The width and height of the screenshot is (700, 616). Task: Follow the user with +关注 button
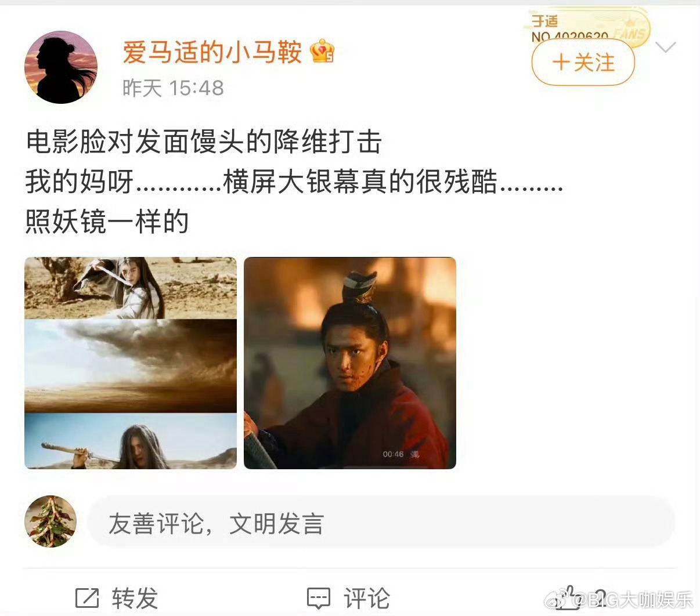583,62
